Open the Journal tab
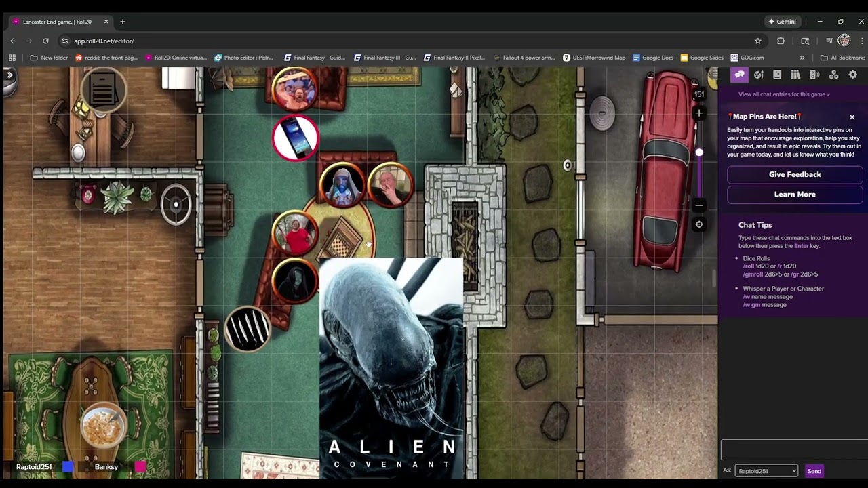 click(777, 75)
